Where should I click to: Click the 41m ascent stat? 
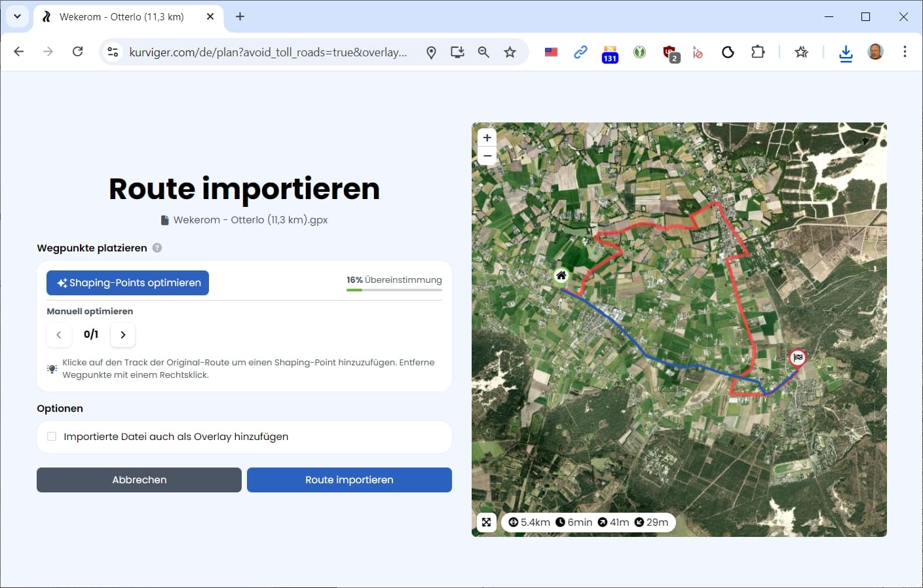point(613,522)
